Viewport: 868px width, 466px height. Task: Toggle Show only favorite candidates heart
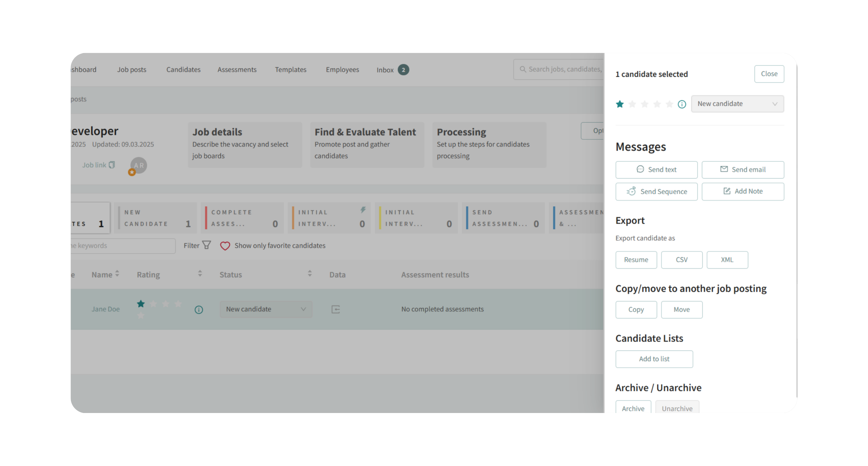[225, 246]
